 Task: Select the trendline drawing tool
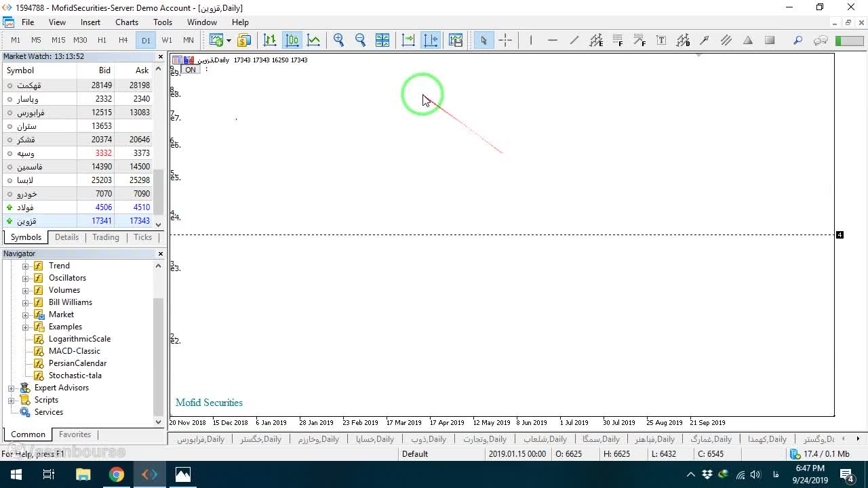574,40
